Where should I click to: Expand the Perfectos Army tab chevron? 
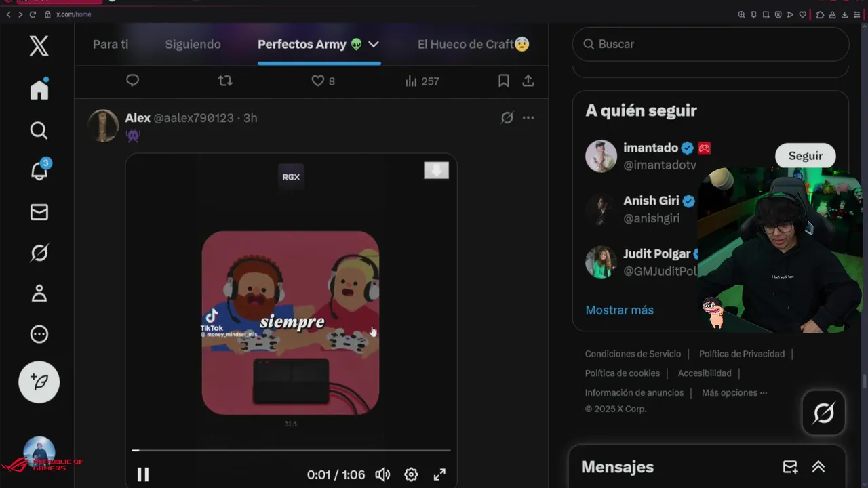[x=373, y=44]
